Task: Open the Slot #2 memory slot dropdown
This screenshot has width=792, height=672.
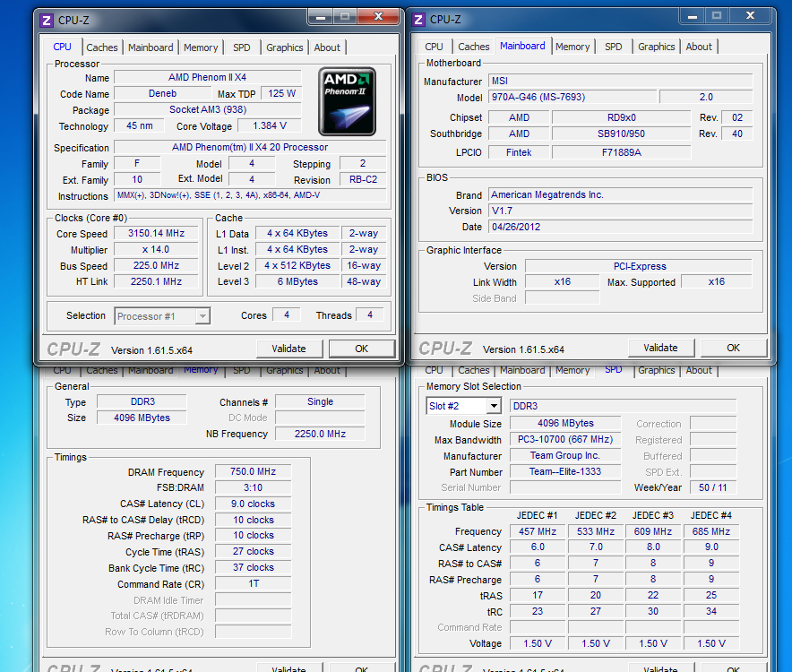Action: [492, 406]
